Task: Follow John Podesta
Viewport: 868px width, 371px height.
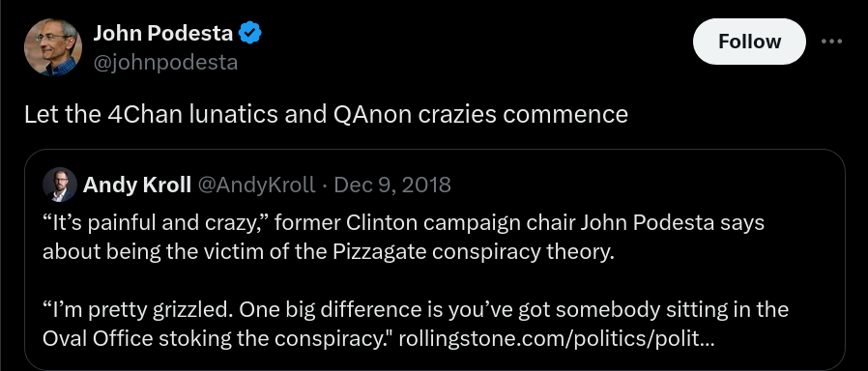Action: (x=749, y=42)
